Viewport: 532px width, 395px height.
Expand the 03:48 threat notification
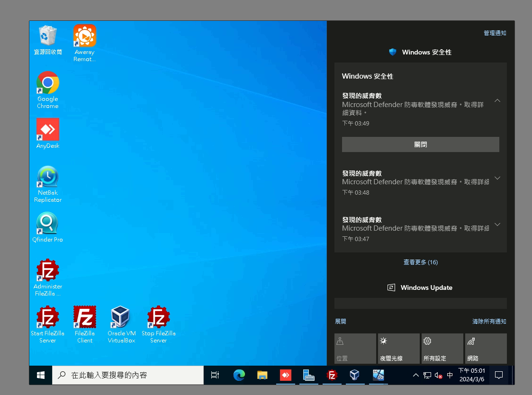(497, 178)
